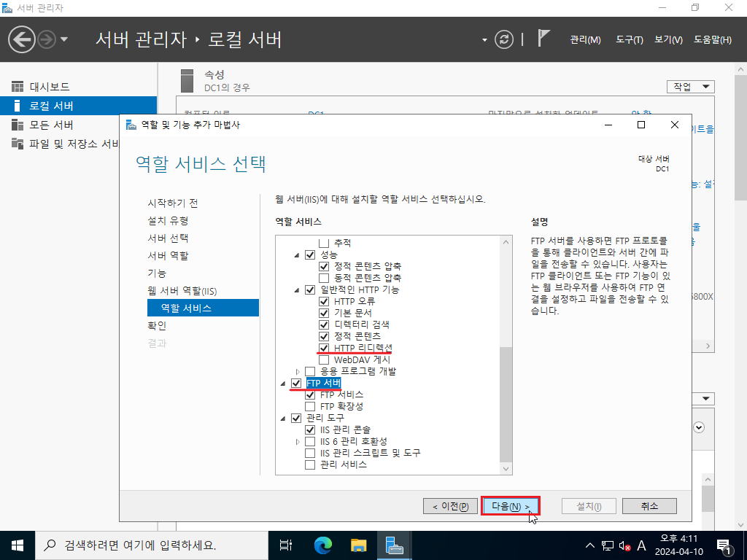Click the muted volume tray icon
747x560 pixels.
tap(624, 545)
